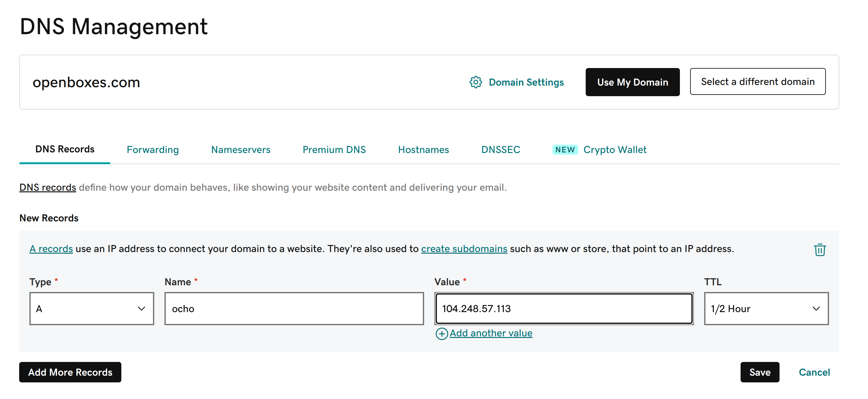Click the openboxes.com domain name text

86,82
